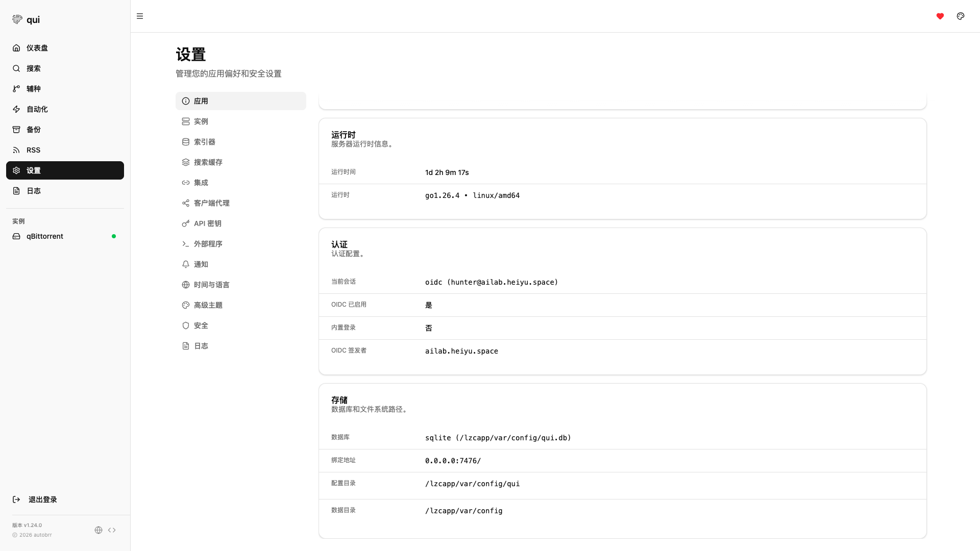Click the 配置目录 row label

344,483
